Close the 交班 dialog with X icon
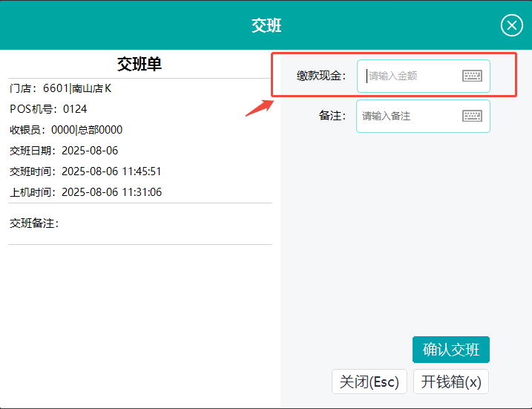The height and width of the screenshot is (409, 532). coord(512,25)
